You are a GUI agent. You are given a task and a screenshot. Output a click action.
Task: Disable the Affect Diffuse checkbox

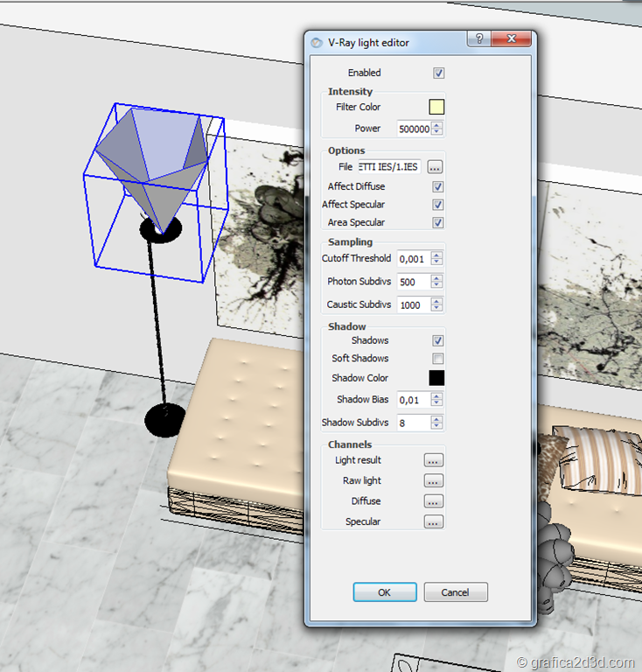click(x=438, y=187)
